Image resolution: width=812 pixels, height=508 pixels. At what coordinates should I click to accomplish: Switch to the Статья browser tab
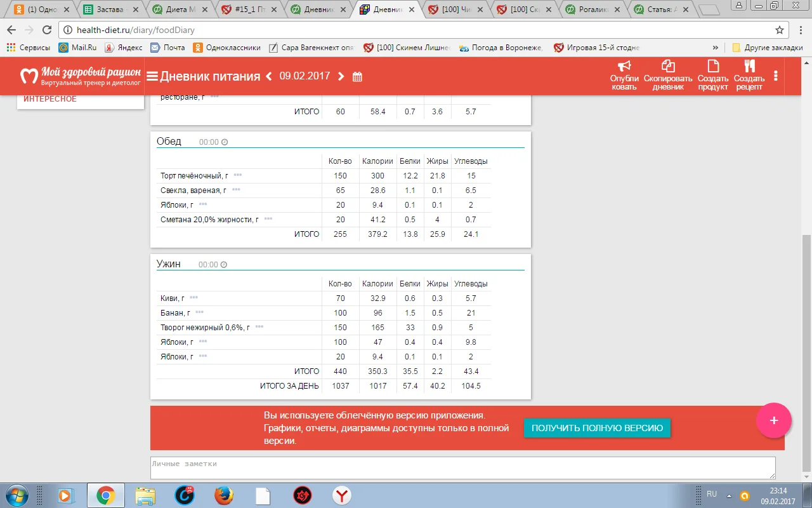pyautogui.click(x=661, y=10)
